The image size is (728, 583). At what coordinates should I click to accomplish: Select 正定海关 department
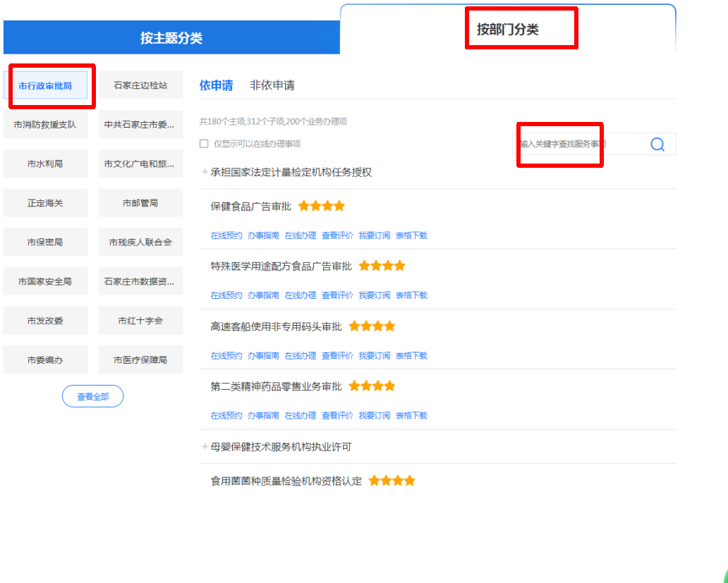point(45,203)
